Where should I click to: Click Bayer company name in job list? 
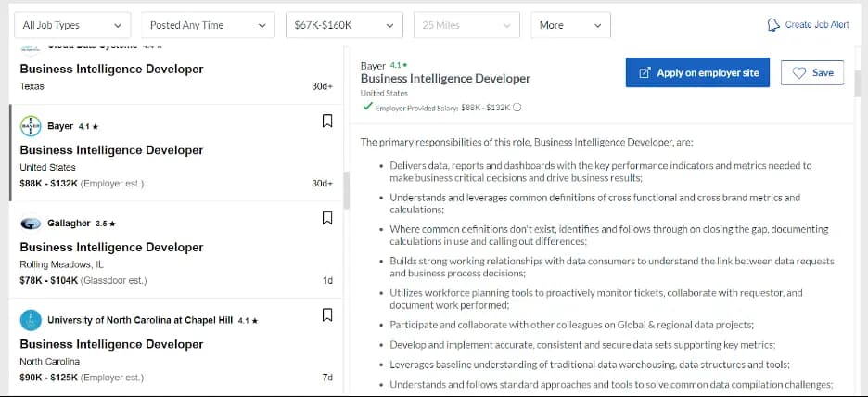(60, 126)
